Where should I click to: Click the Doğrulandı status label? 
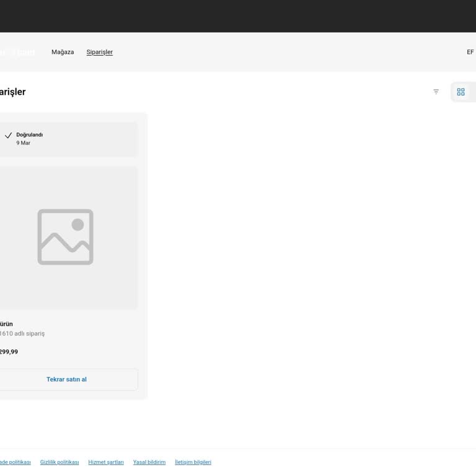30,134
